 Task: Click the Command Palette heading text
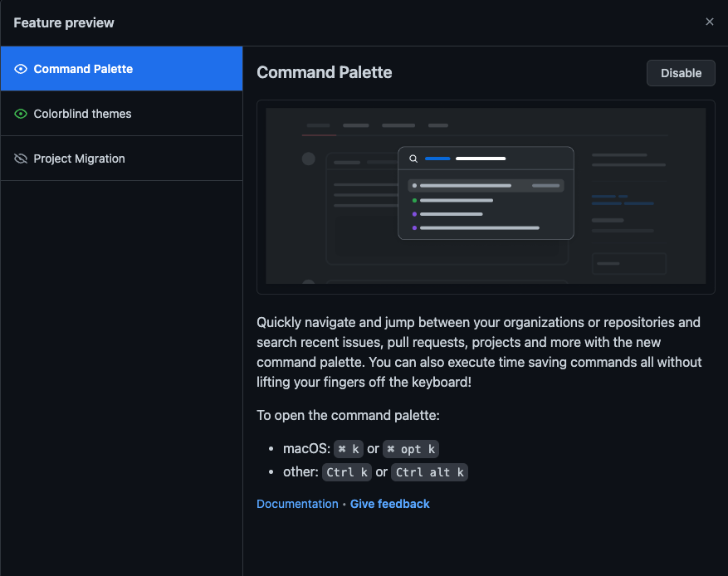324,72
